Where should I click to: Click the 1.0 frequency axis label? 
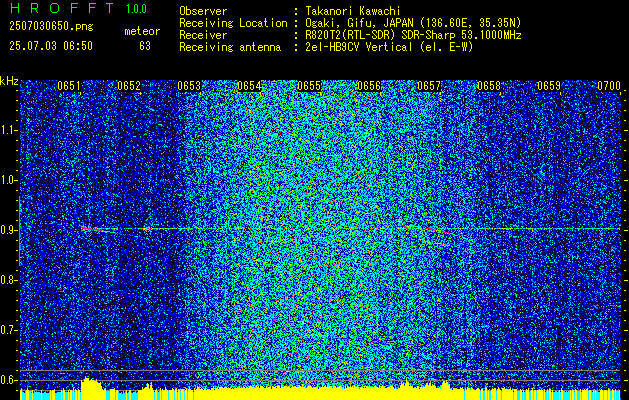pyautogui.click(x=8, y=180)
